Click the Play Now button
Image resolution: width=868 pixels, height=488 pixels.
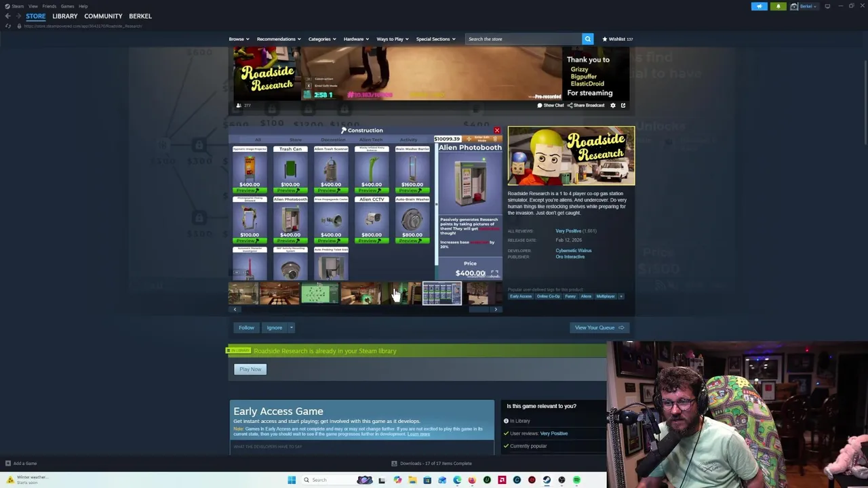[x=250, y=369]
